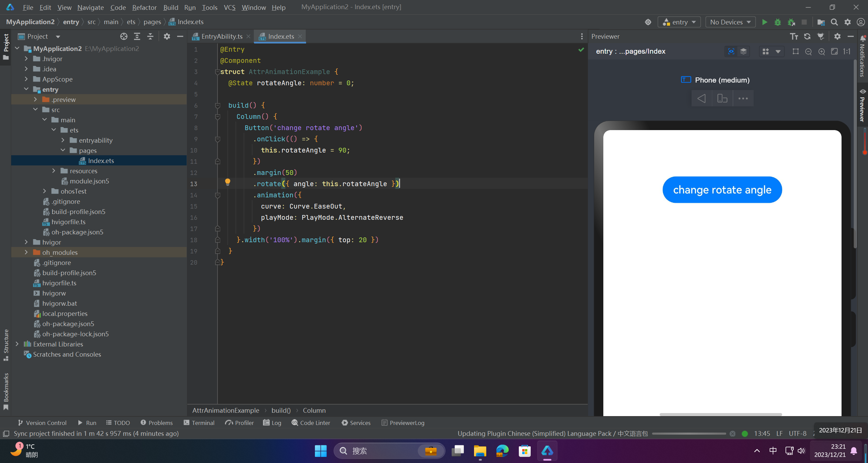Toggle the Bookmarks tool window stripe button

click(x=6, y=391)
